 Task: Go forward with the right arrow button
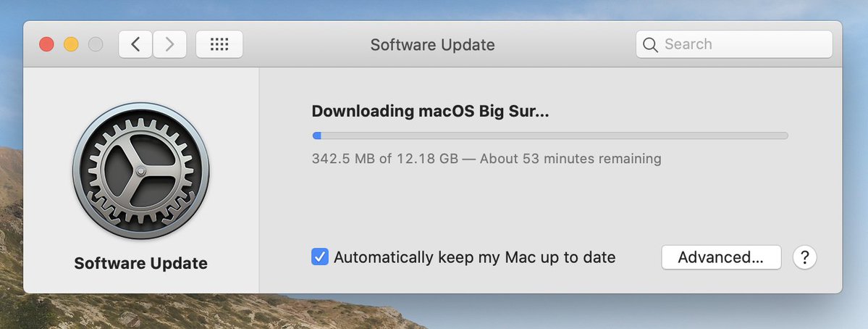coord(169,44)
